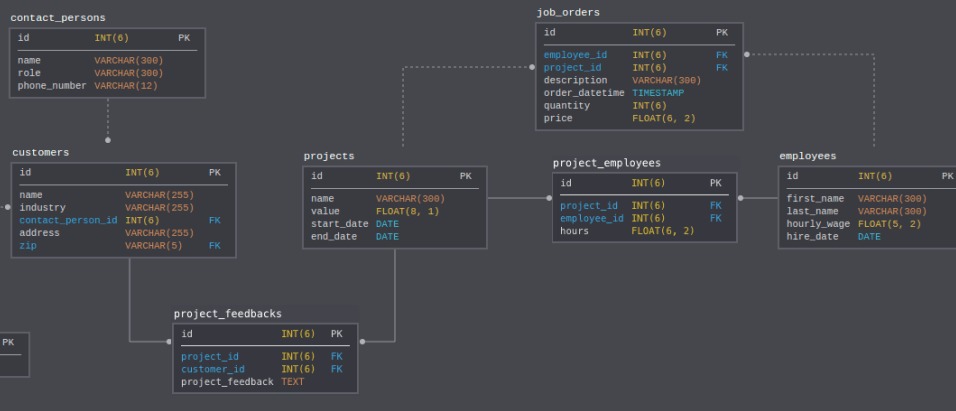Screen dimensions: 956x411
Task: Click connector line between projects and project_employees
Action: click(518, 198)
